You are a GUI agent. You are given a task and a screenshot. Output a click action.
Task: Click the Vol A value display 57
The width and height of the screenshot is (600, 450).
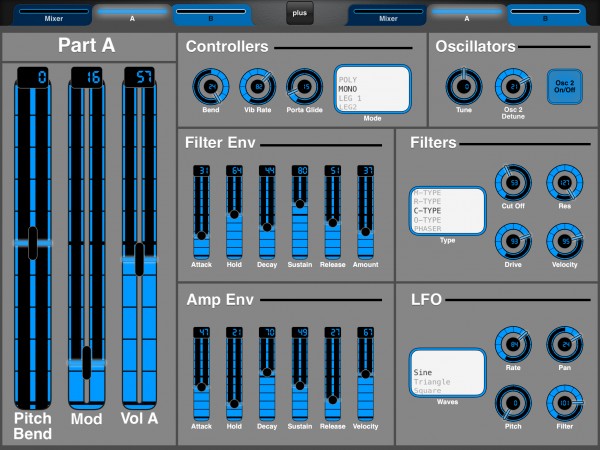click(140, 77)
